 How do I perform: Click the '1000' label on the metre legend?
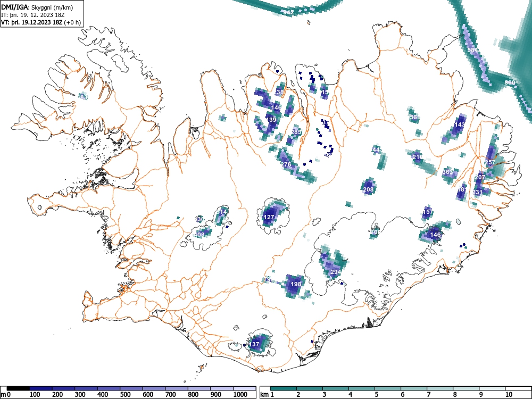[x=240, y=395]
